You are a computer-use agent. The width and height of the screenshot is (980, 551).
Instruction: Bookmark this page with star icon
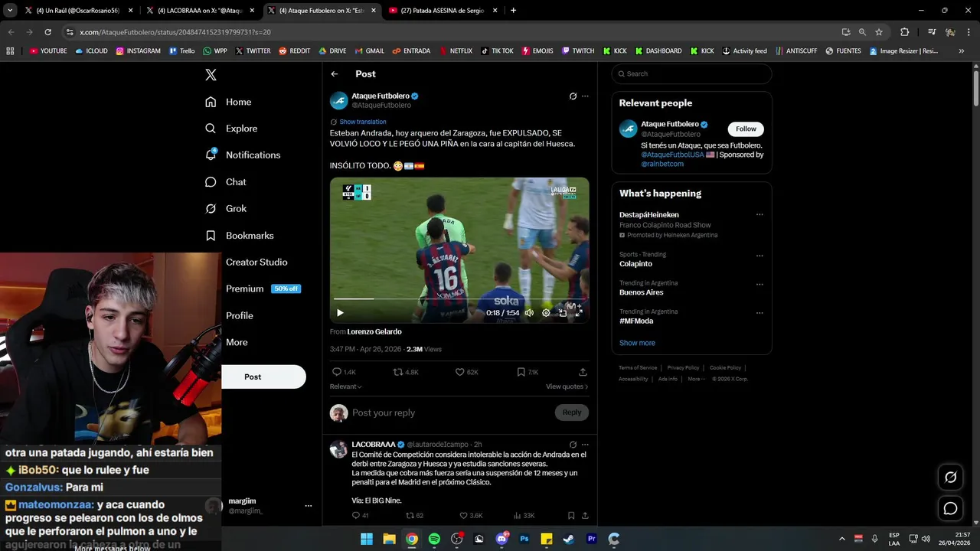tap(879, 32)
